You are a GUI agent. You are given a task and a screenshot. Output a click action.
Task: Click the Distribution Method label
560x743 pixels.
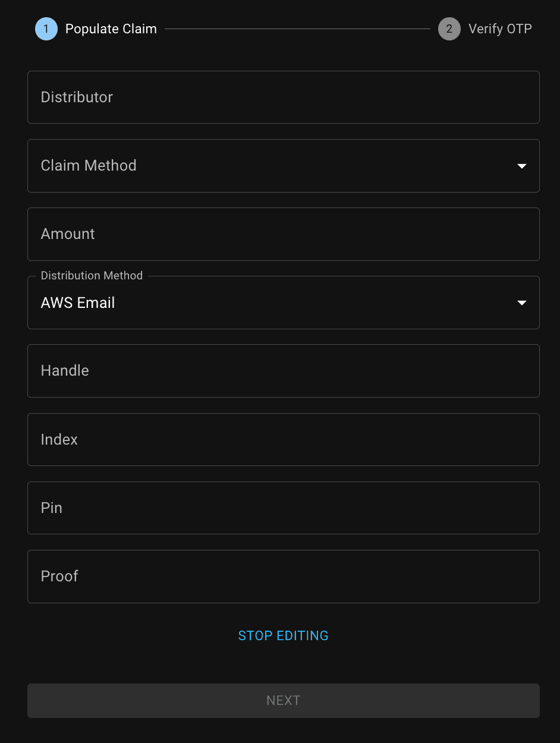[x=92, y=275]
